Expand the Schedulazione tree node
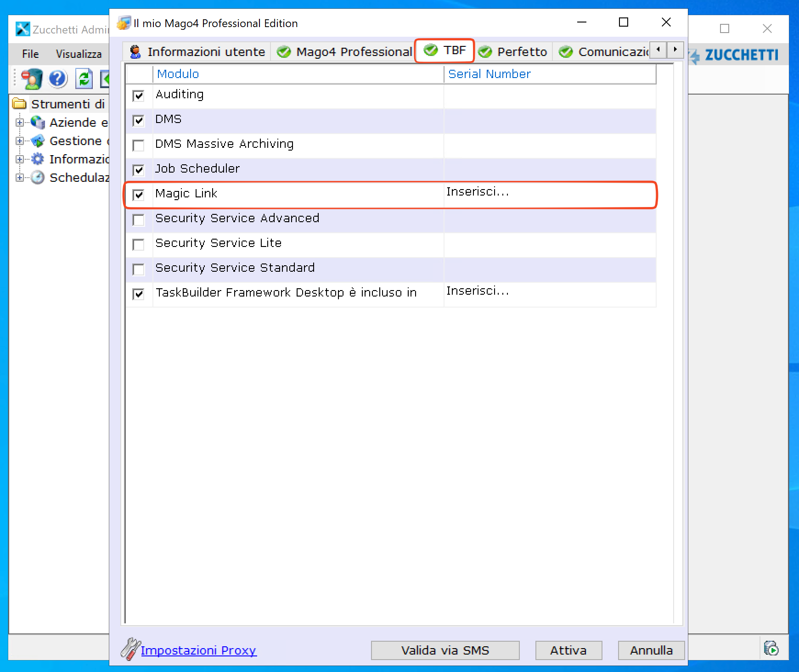Image resolution: width=799 pixels, height=672 pixels. tap(19, 178)
